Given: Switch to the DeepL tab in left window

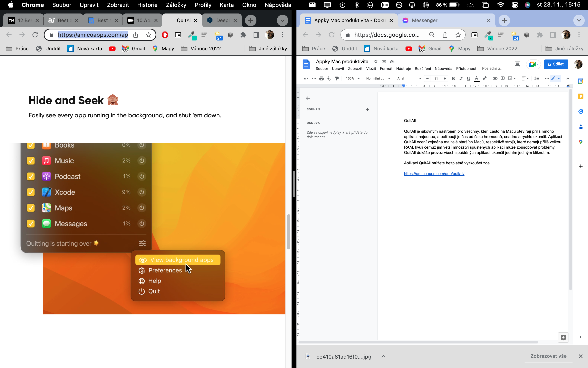Looking at the screenshot, I should point(222,20).
